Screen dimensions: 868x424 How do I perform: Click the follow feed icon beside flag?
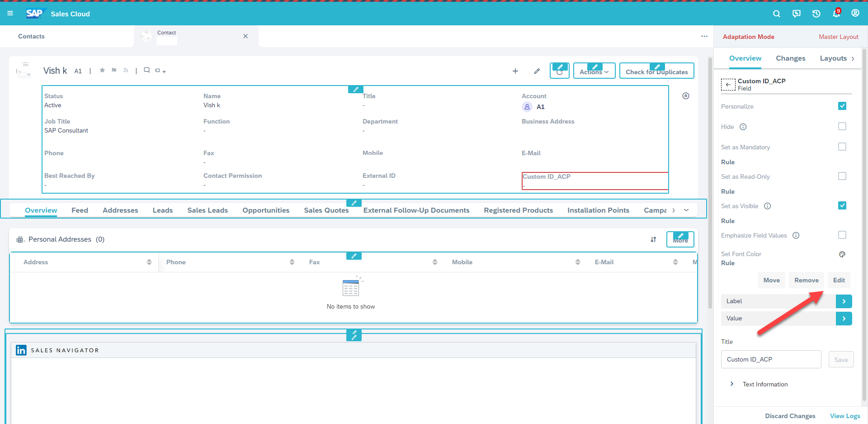[126, 70]
